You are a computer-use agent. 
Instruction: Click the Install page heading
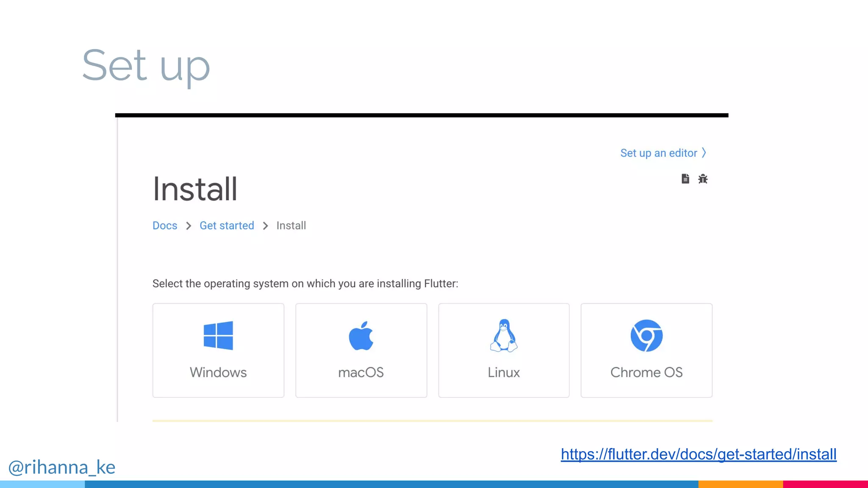(x=195, y=189)
